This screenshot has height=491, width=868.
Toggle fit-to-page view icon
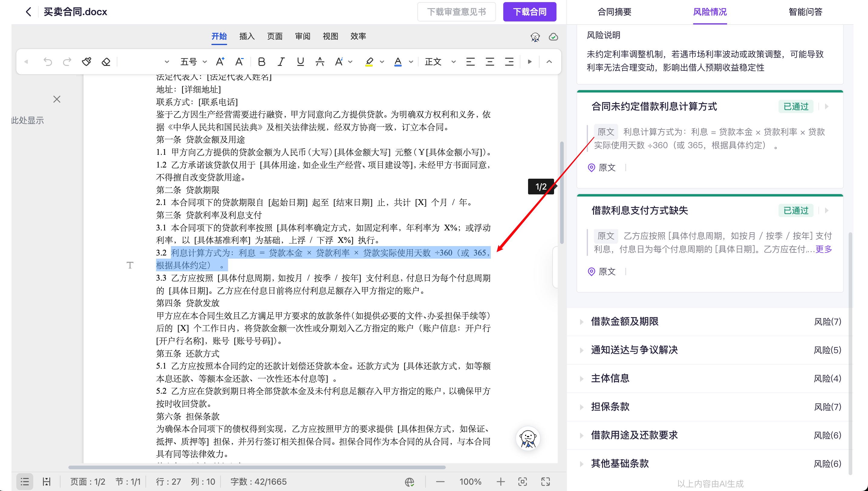(523, 482)
